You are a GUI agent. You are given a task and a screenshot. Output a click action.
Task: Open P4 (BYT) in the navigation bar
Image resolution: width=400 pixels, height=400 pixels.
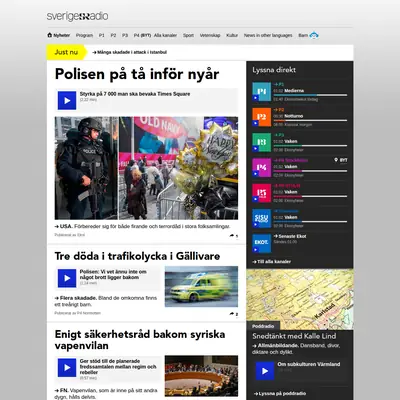(142, 35)
